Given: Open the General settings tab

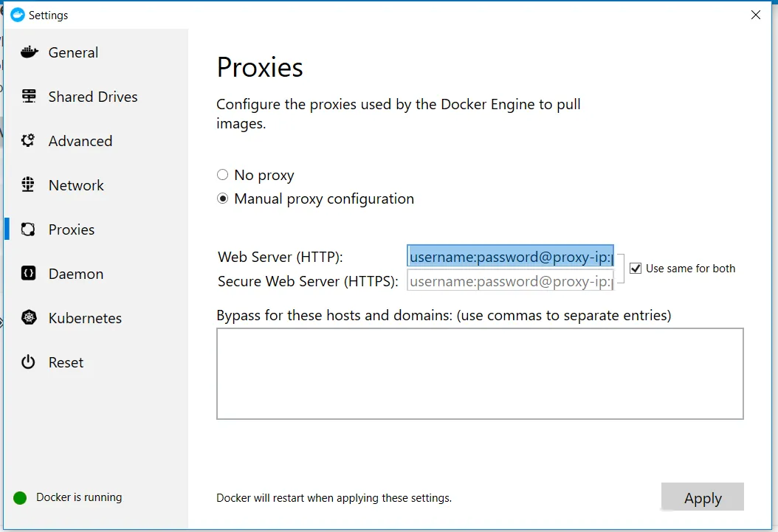Looking at the screenshot, I should [73, 53].
